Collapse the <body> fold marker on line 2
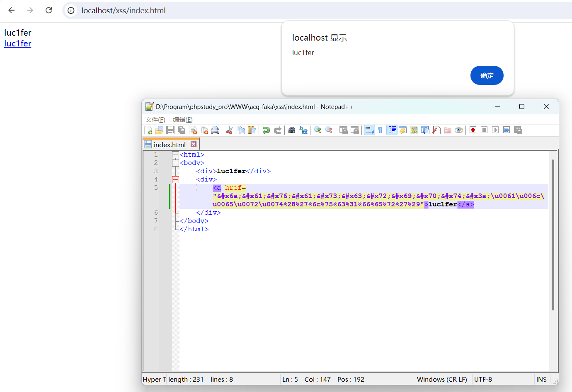Image resolution: width=572 pixels, height=392 pixels. pyautogui.click(x=175, y=163)
